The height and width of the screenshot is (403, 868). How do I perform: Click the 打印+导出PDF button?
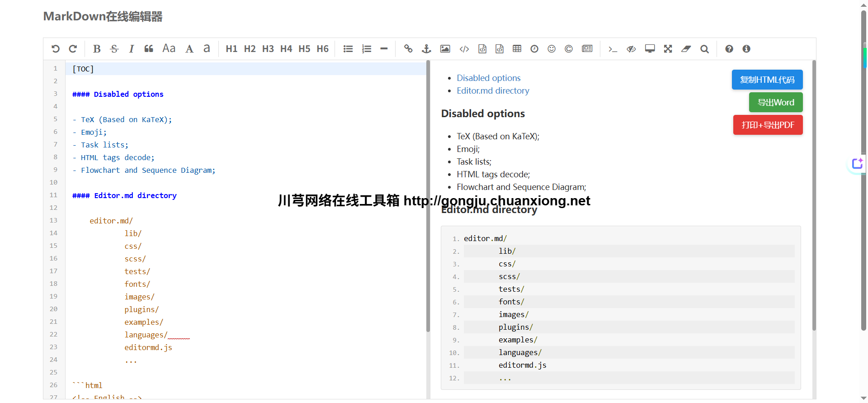[768, 125]
